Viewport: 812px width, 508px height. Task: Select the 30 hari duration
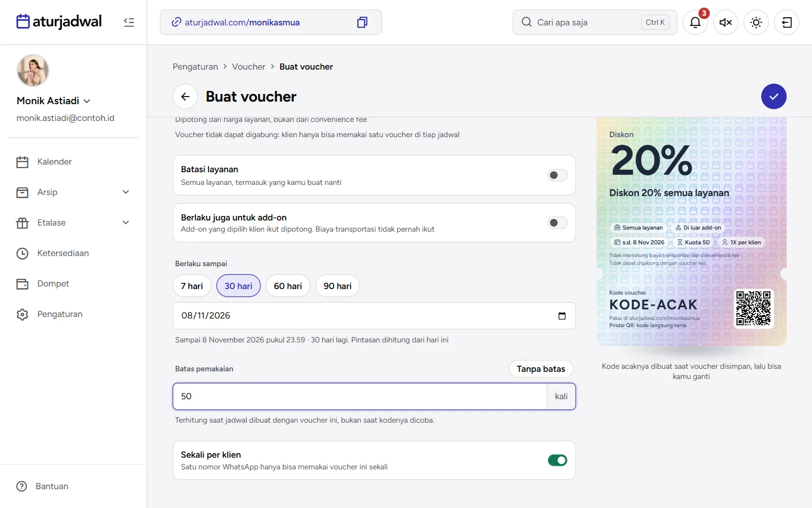click(x=239, y=286)
